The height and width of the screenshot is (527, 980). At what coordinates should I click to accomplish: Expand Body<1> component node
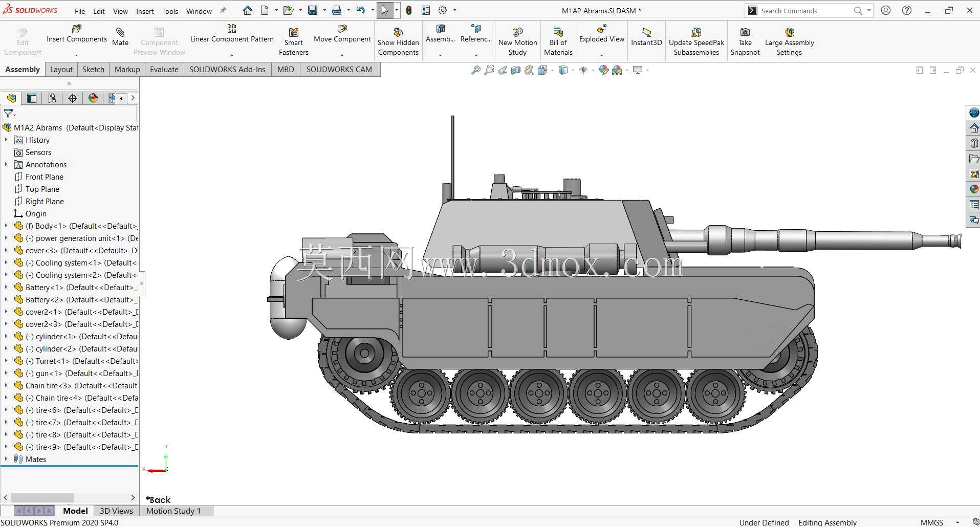click(6, 226)
